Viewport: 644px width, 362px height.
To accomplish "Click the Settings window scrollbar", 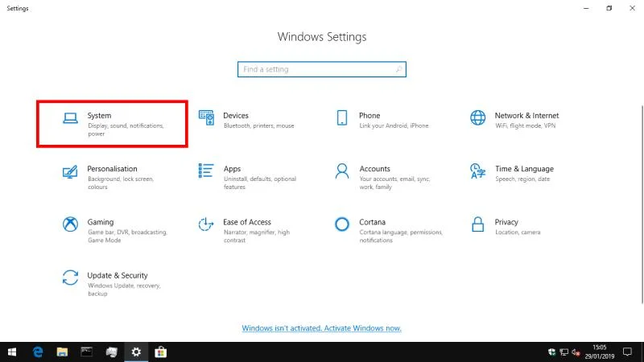I will tap(642, 204).
